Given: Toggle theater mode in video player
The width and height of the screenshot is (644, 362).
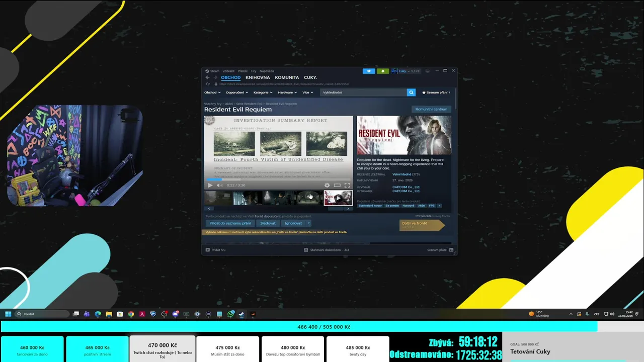Looking at the screenshot, I should pyautogui.click(x=337, y=186).
